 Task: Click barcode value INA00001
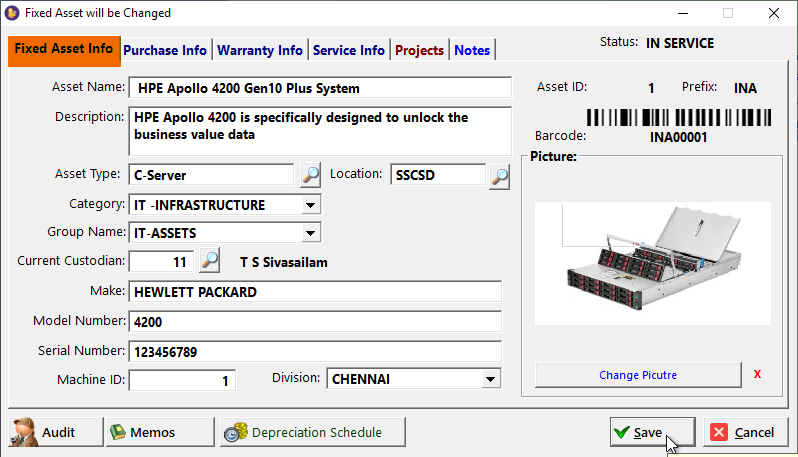pyautogui.click(x=678, y=137)
